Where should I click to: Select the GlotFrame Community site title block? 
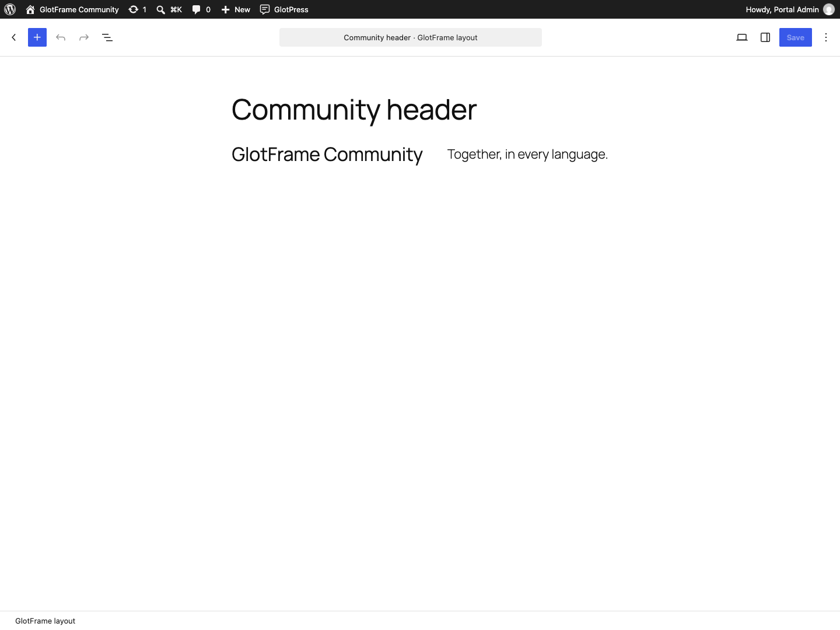pyautogui.click(x=327, y=155)
